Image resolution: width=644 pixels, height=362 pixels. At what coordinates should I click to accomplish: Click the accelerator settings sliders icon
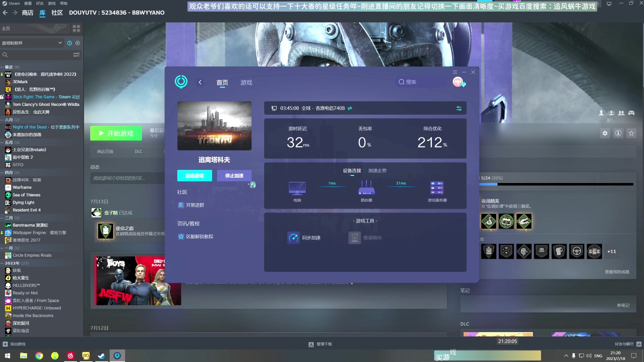(x=459, y=108)
